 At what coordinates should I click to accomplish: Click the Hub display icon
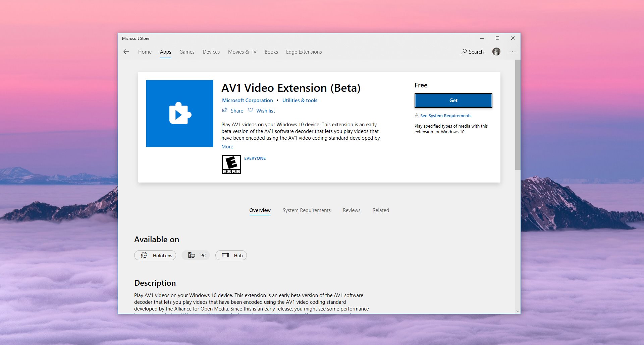[x=225, y=255]
